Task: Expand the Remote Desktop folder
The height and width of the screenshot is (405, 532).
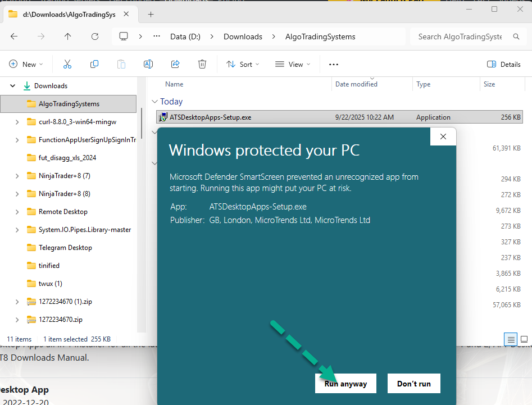Action: (x=17, y=212)
